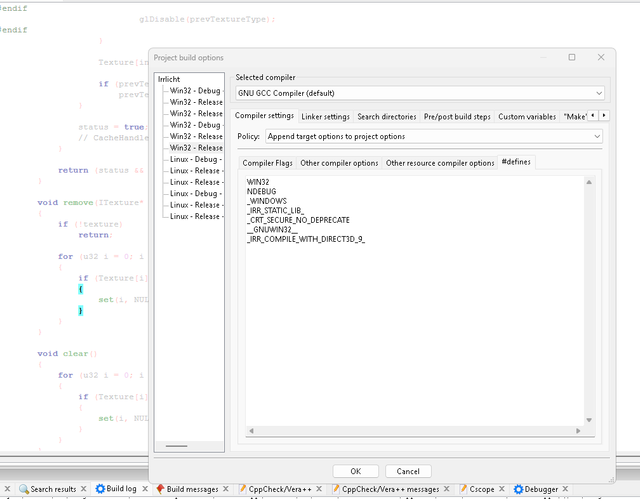The width and height of the screenshot is (640, 502).
Task: Open the Custom variables tab
Action: click(x=527, y=117)
